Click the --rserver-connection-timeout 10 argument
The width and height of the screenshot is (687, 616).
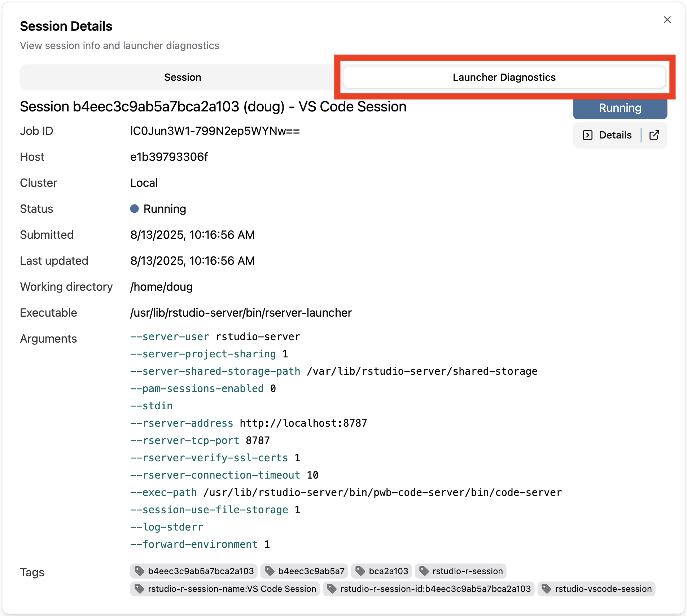(224, 475)
